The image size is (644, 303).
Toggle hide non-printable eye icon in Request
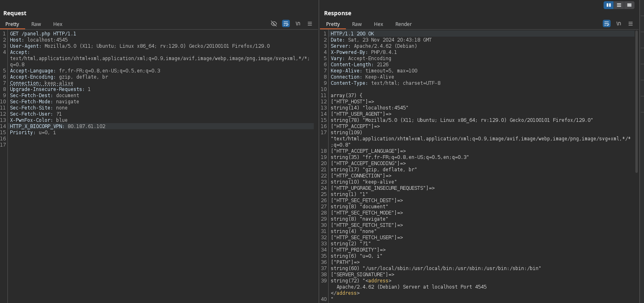coord(274,24)
